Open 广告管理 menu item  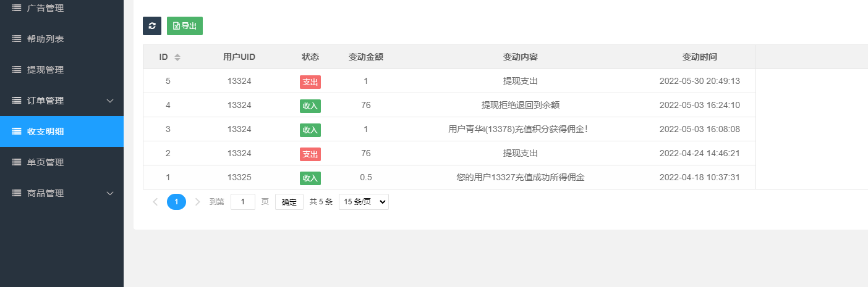click(x=62, y=8)
